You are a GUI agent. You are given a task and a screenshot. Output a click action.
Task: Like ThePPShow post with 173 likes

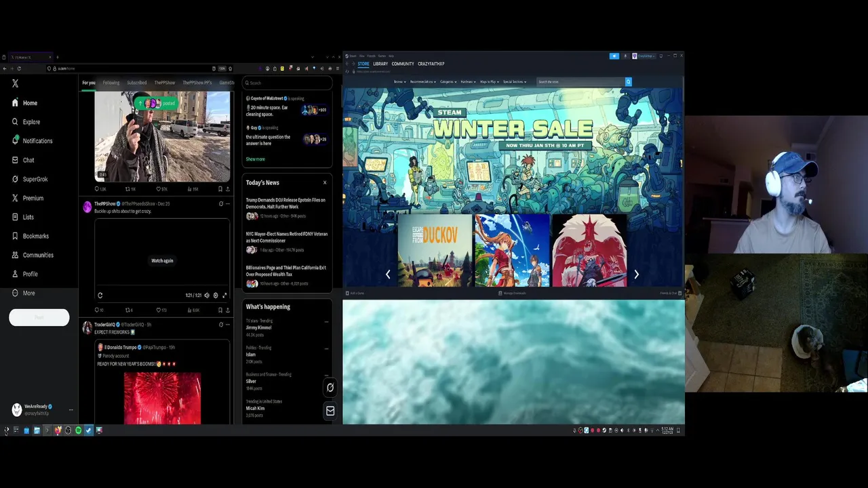pos(161,310)
